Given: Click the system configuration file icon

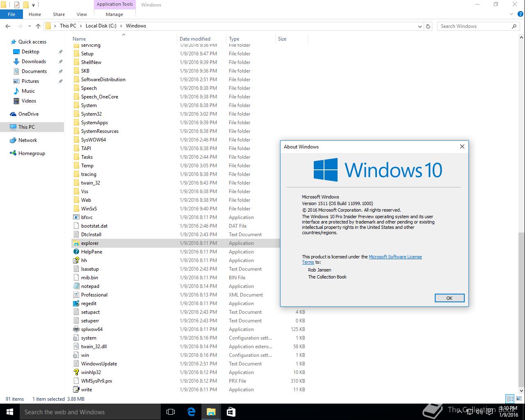Looking at the screenshot, I should (76, 338).
